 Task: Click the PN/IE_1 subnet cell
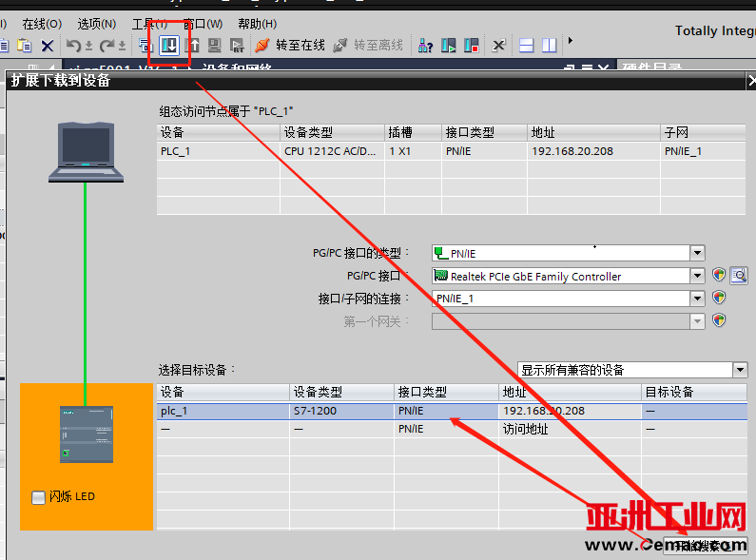(703, 151)
